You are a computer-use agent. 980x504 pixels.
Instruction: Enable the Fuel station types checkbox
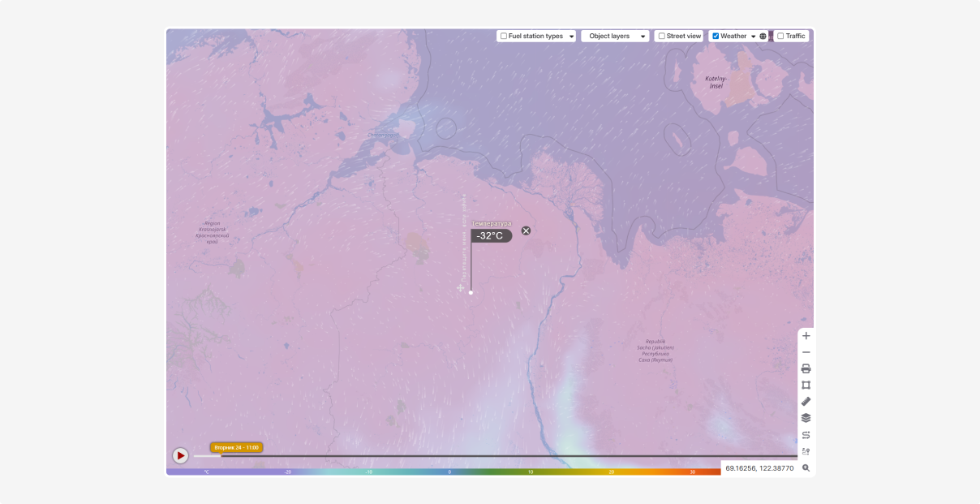pyautogui.click(x=504, y=37)
